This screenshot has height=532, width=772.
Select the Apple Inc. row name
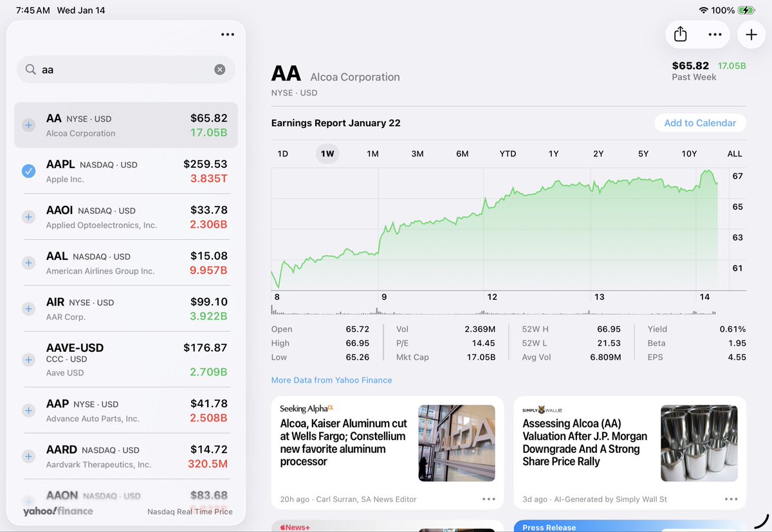pos(65,179)
